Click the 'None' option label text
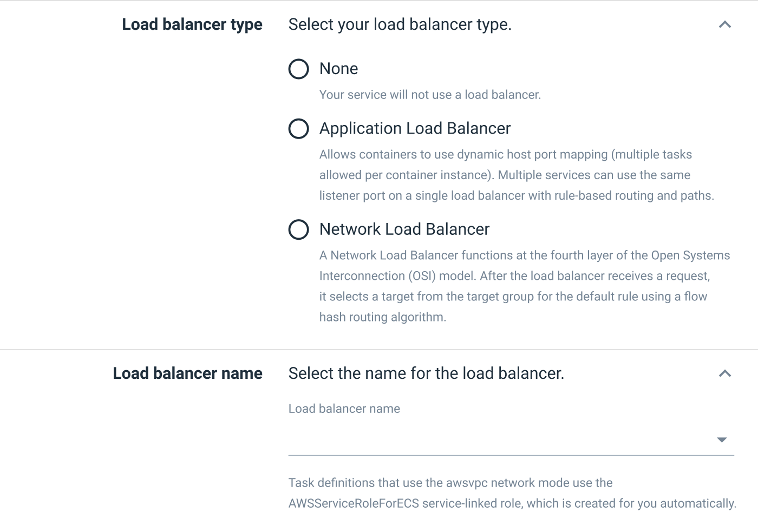 pyautogui.click(x=338, y=69)
